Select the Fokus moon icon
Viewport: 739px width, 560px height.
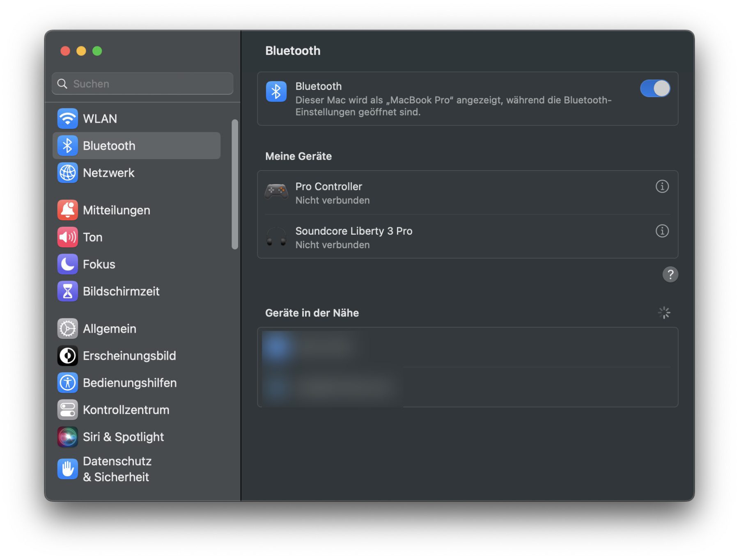(67, 264)
